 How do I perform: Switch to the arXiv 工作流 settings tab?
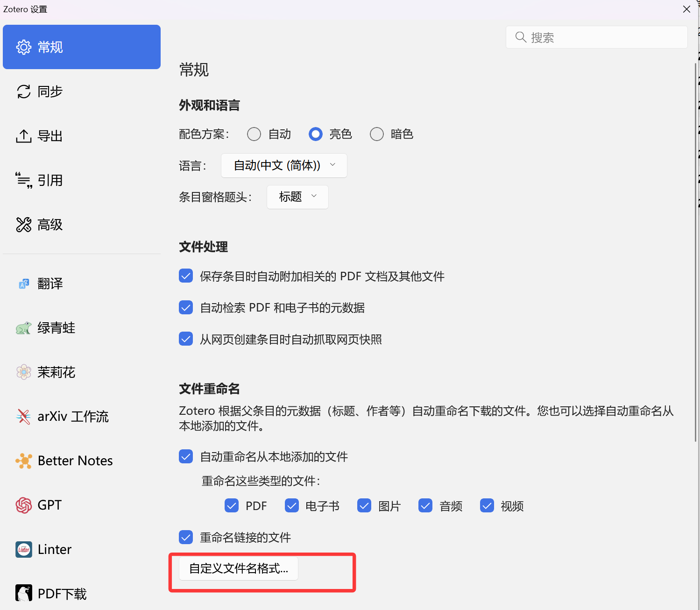[73, 417]
